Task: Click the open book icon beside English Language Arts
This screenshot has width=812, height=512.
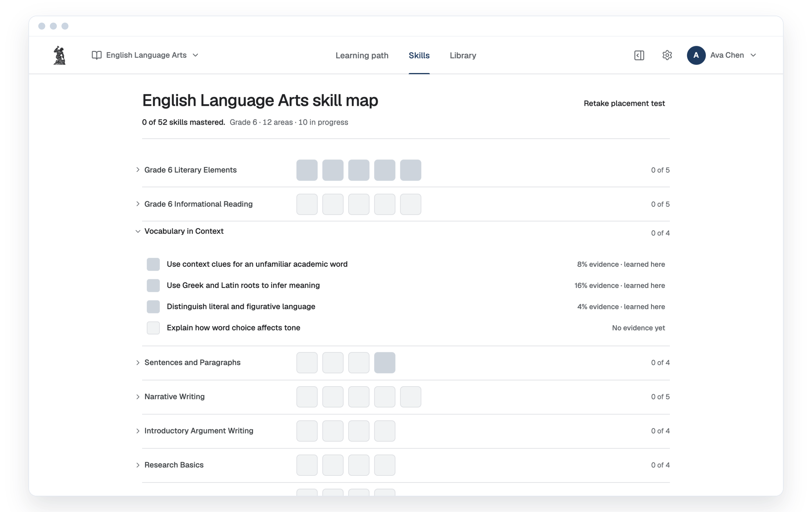Action: tap(97, 55)
